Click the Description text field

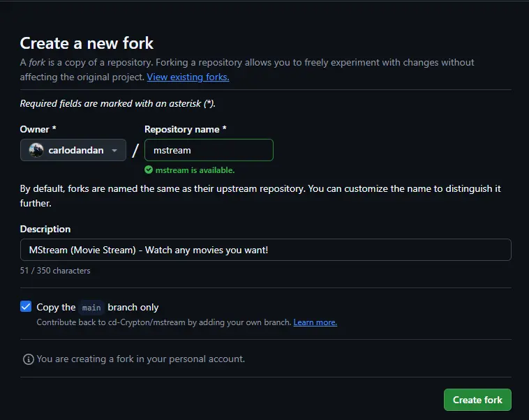pos(265,250)
